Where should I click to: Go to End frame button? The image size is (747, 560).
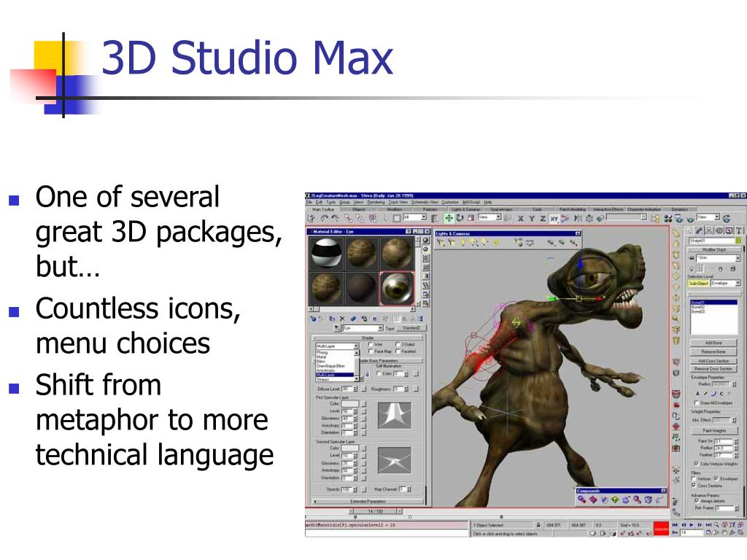[708, 524]
